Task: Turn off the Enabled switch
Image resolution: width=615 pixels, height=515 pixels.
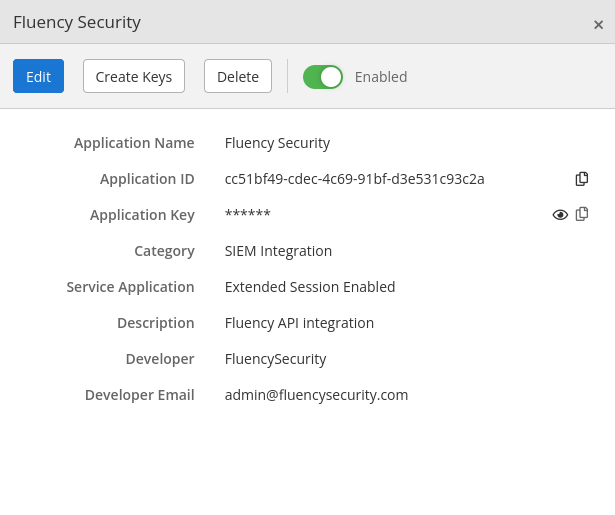Action: [x=323, y=77]
